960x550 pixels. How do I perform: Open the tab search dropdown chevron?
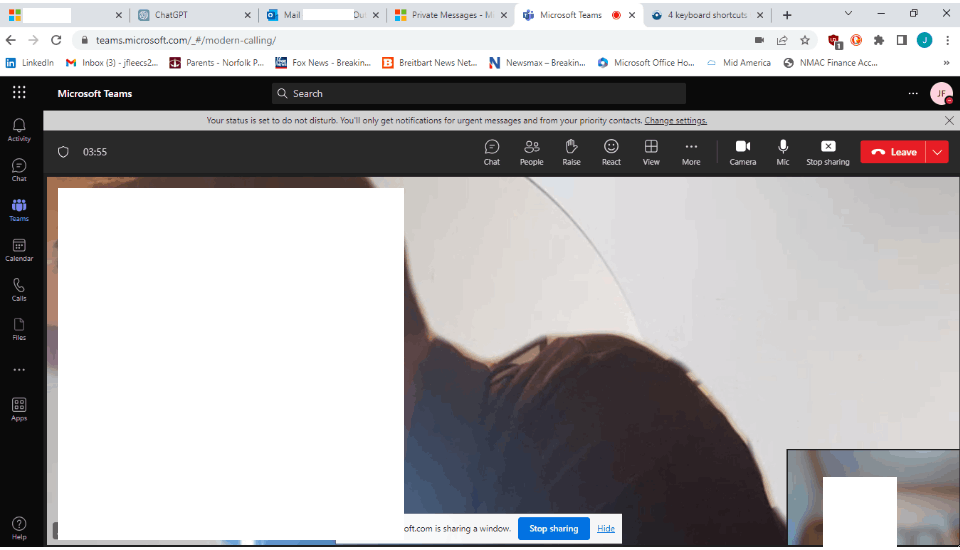848,13
